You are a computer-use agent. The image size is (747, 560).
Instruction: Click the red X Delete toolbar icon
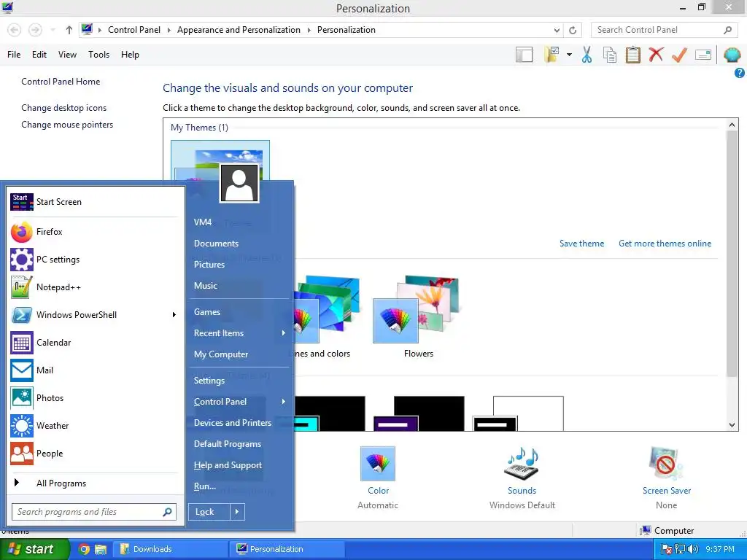tap(656, 55)
